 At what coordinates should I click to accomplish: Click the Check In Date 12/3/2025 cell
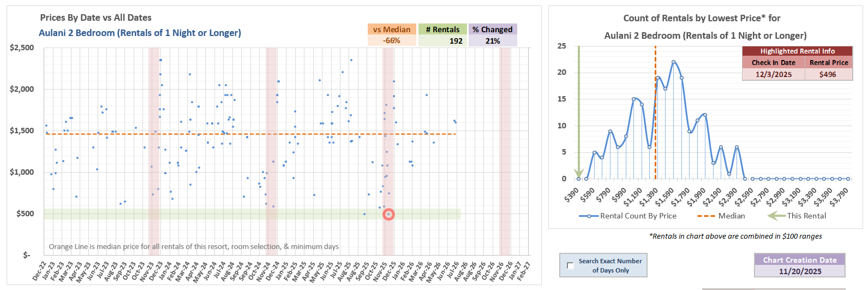[773, 74]
